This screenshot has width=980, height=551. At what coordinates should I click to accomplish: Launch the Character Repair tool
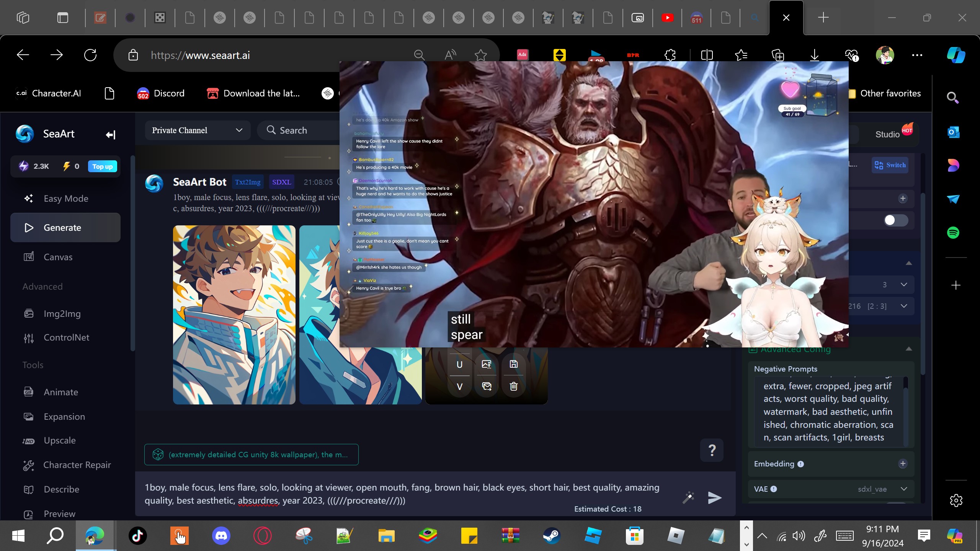[65, 465]
